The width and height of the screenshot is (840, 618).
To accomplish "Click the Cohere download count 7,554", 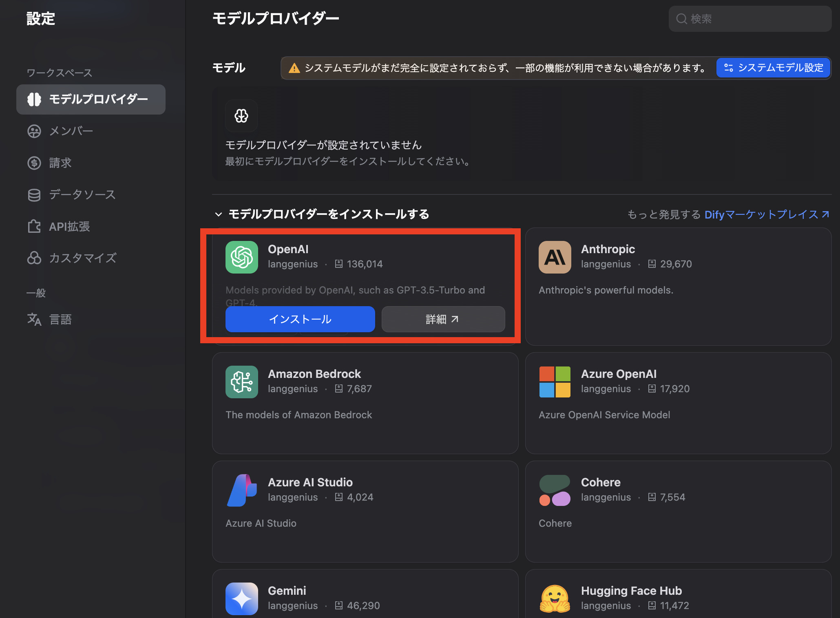I will [x=673, y=497].
